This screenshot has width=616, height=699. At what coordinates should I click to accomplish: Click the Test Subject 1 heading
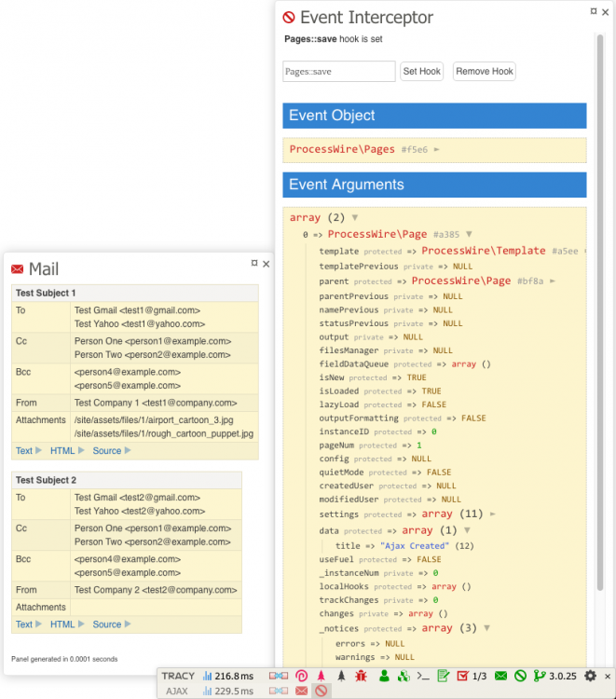[46, 293]
